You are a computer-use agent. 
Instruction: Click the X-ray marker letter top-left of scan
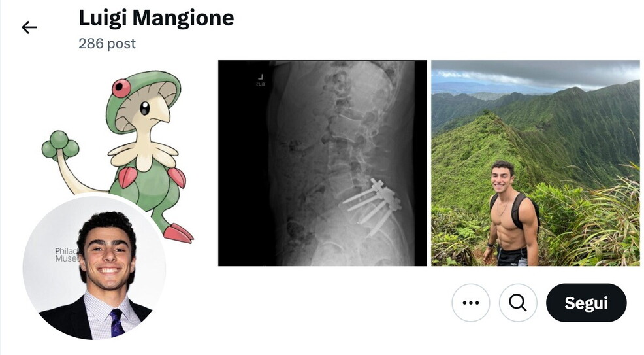pos(260,77)
